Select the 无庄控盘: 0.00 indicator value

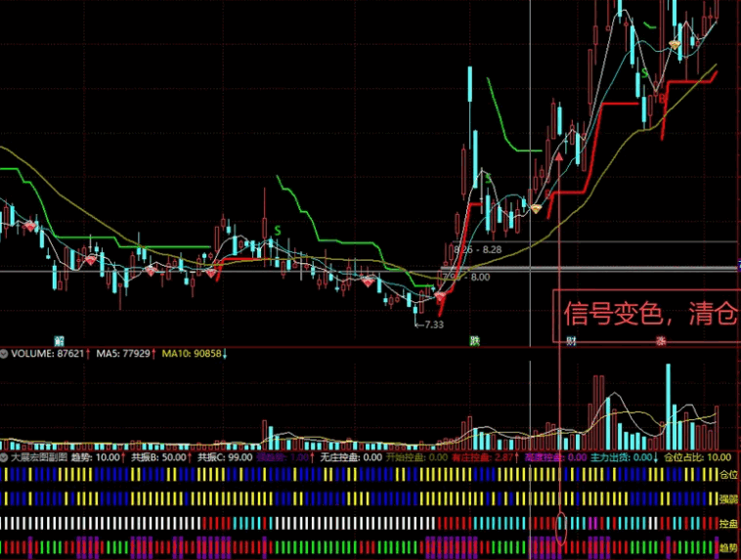[x=351, y=457]
